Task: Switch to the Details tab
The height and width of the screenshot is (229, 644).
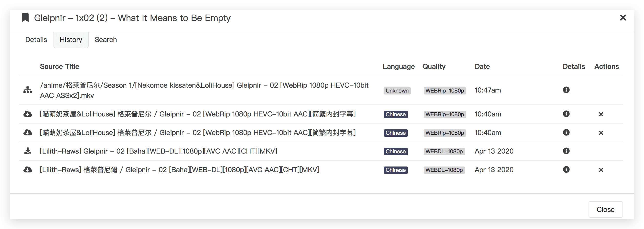Action: 36,40
